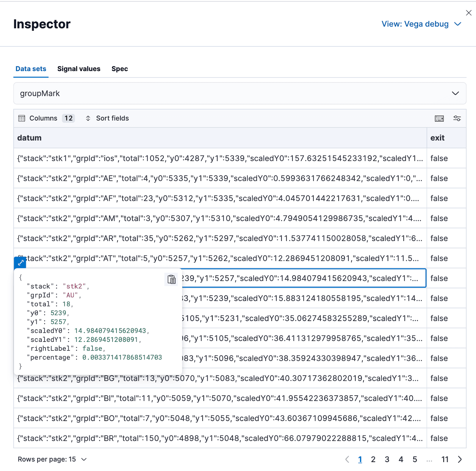Select the Data sets tab

[31, 69]
